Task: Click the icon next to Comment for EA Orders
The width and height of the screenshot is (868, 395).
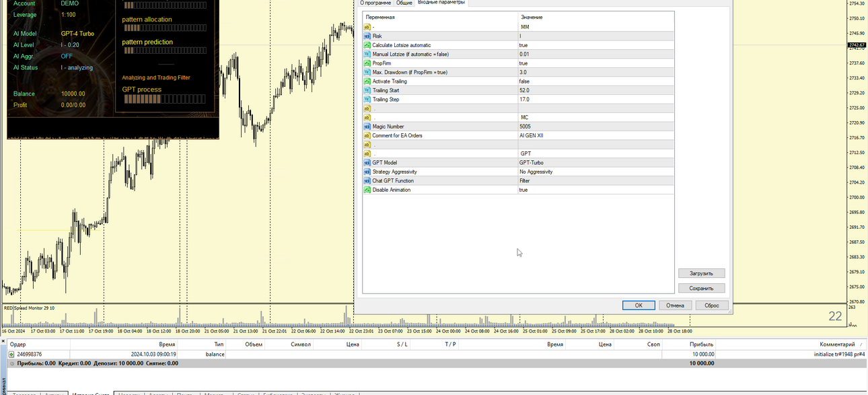Action: click(367, 135)
